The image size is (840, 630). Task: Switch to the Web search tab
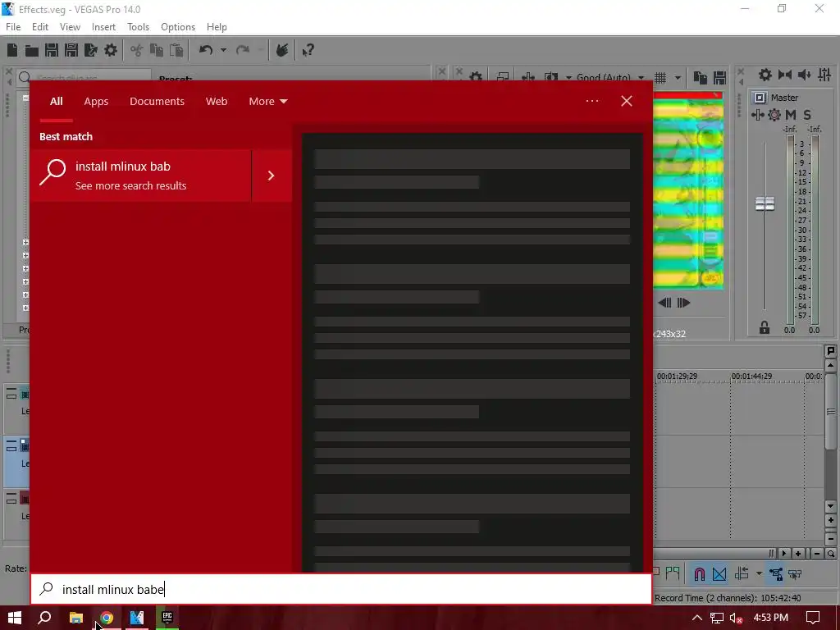click(x=217, y=101)
